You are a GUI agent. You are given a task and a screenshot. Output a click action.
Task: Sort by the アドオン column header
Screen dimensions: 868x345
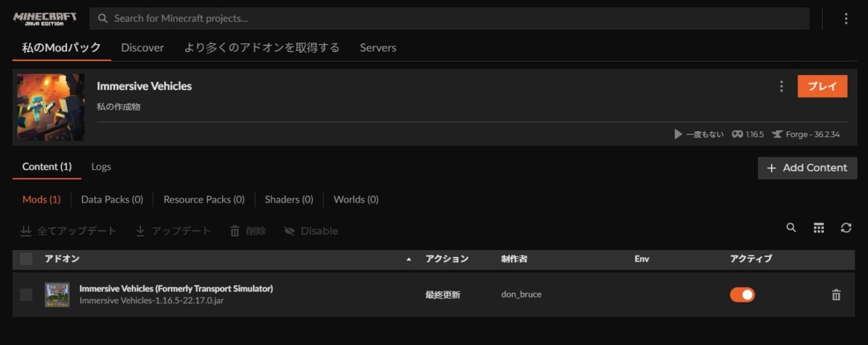(x=62, y=259)
